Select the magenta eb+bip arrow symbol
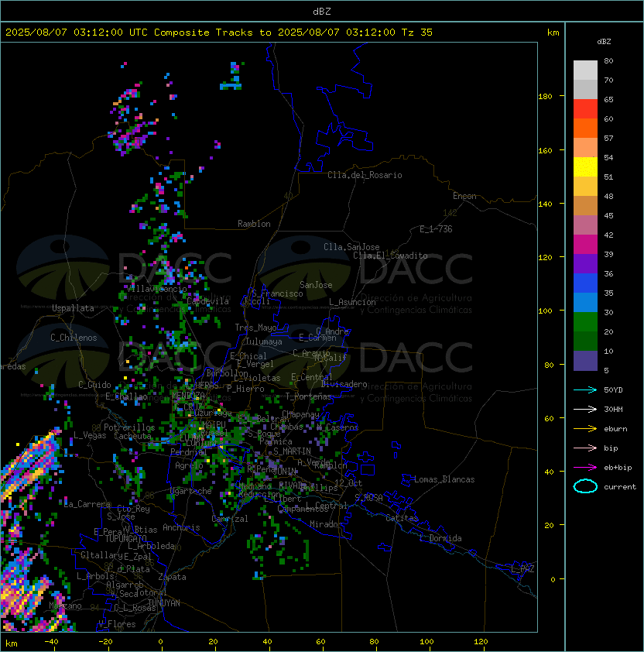644x652 pixels. (585, 468)
